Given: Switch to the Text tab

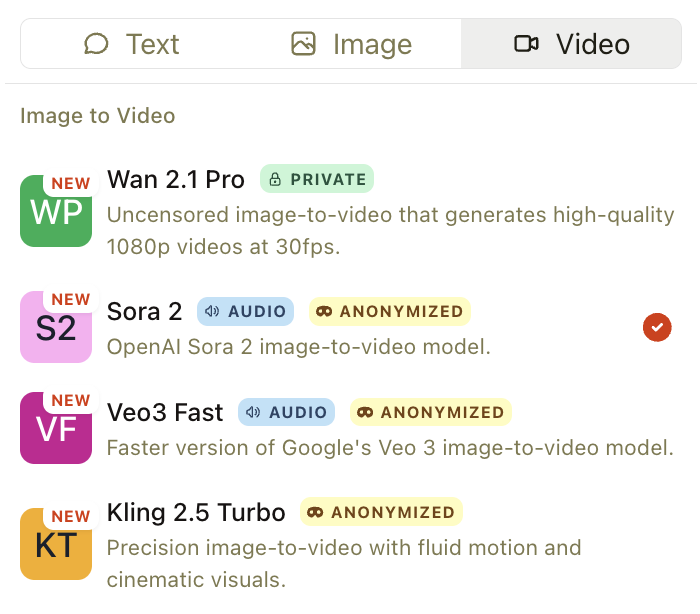Looking at the screenshot, I should pyautogui.click(x=131, y=44).
